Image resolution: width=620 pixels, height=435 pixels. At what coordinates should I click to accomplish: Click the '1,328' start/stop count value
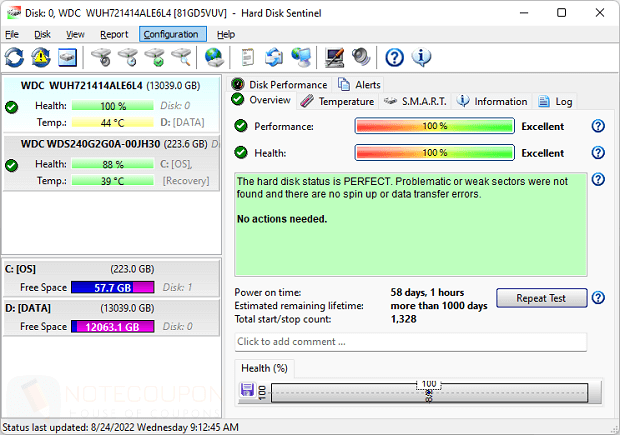403,319
